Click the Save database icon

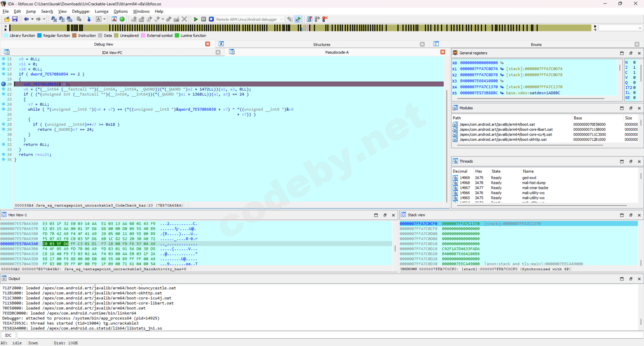tap(15, 19)
